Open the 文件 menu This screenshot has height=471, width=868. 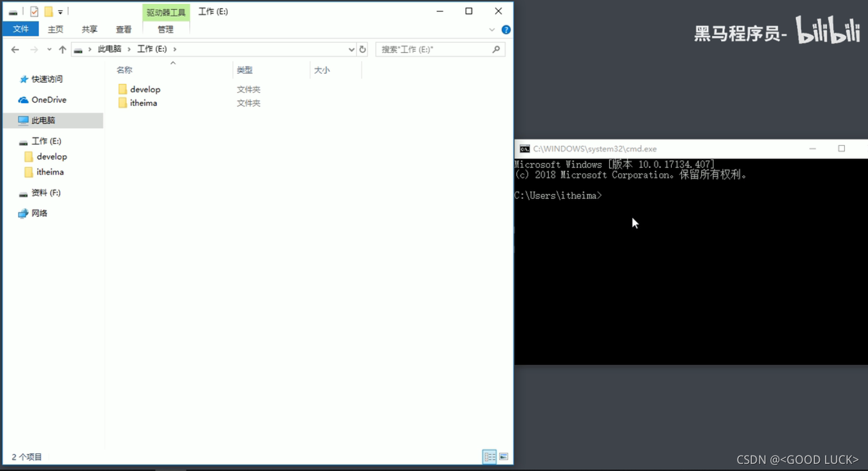pyautogui.click(x=20, y=29)
